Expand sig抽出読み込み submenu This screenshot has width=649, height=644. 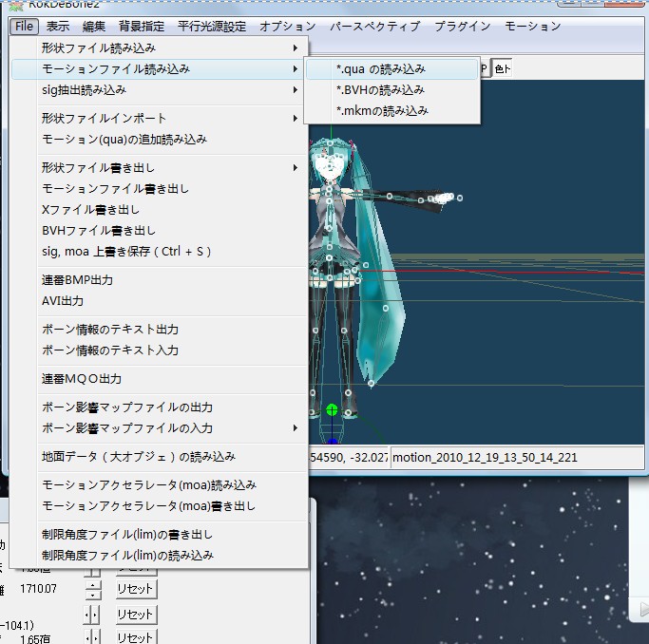click(160, 89)
